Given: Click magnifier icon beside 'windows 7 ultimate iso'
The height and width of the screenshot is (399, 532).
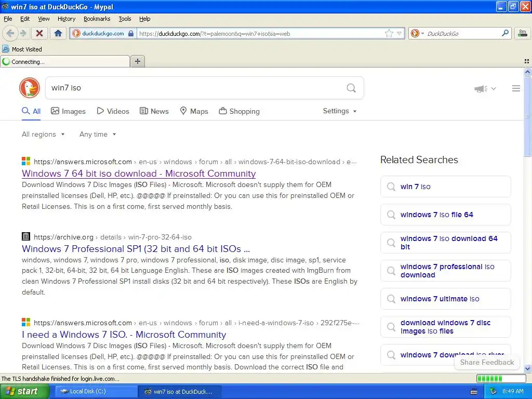Looking at the screenshot, I should pyautogui.click(x=391, y=299).
